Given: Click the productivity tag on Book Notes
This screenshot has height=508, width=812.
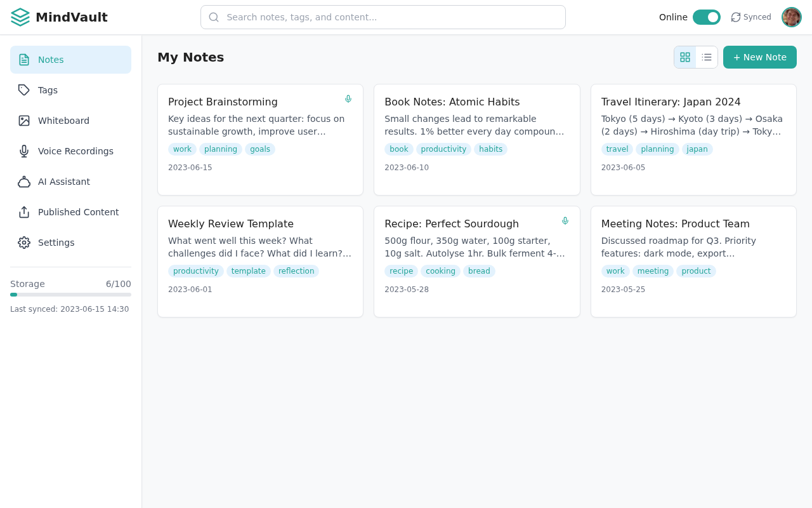Looking at the screenshot, I should point(443,149).
